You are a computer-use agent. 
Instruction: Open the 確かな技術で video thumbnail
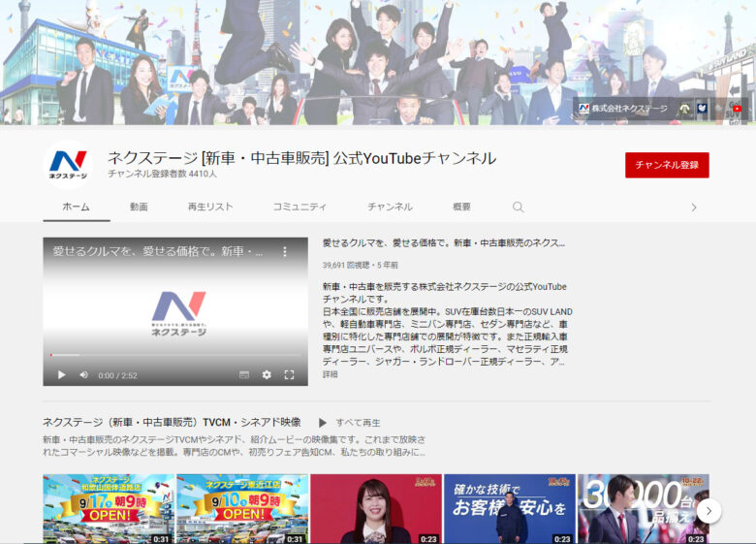click(510, 509)
